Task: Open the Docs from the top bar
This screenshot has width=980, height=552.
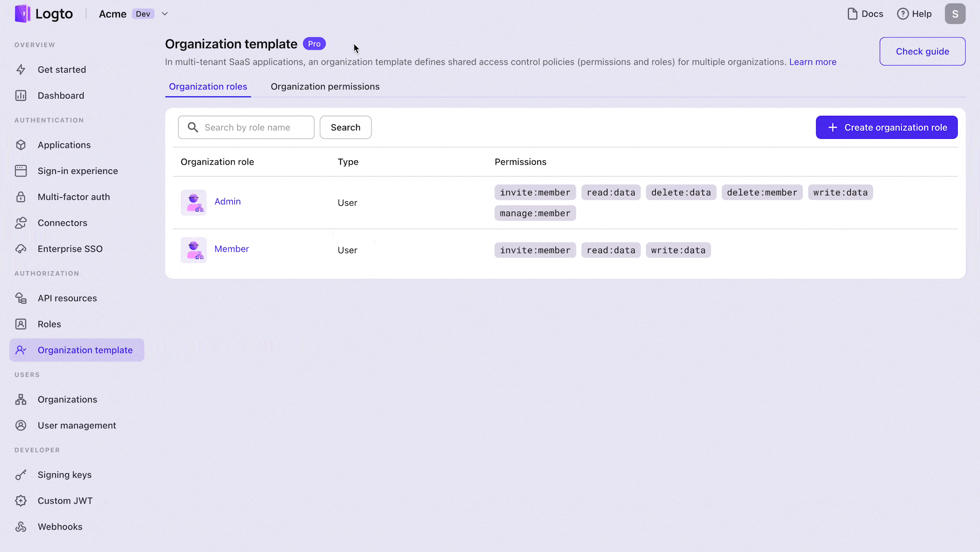Action: point(865,14)
